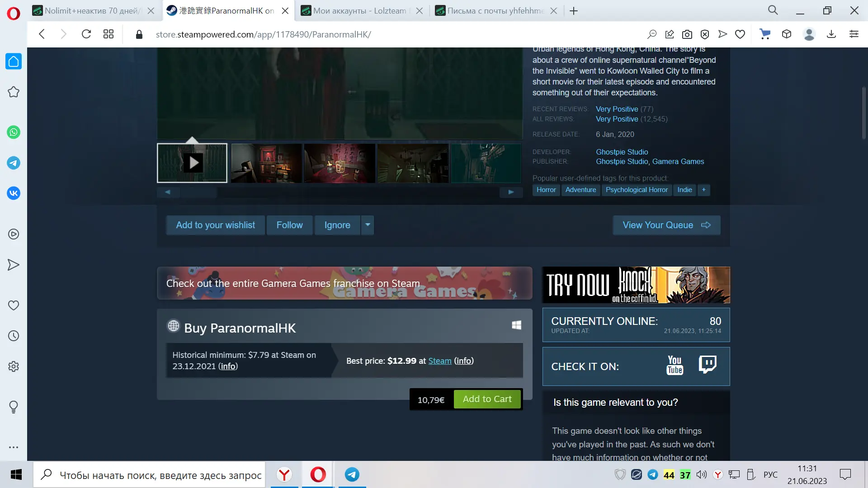Switch to Nolimit+неактив 70 дней tab
Viewport: 868px width, 488px height.
[x=94, y=11]
